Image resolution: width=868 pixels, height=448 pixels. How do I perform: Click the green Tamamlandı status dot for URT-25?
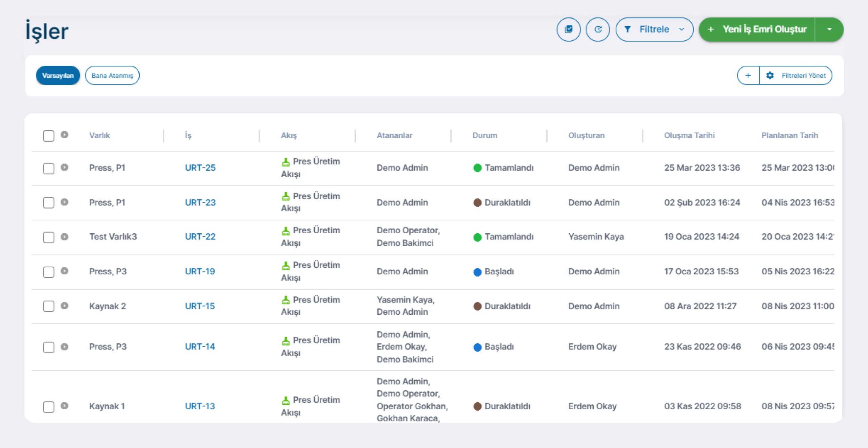tap(477, 168)
